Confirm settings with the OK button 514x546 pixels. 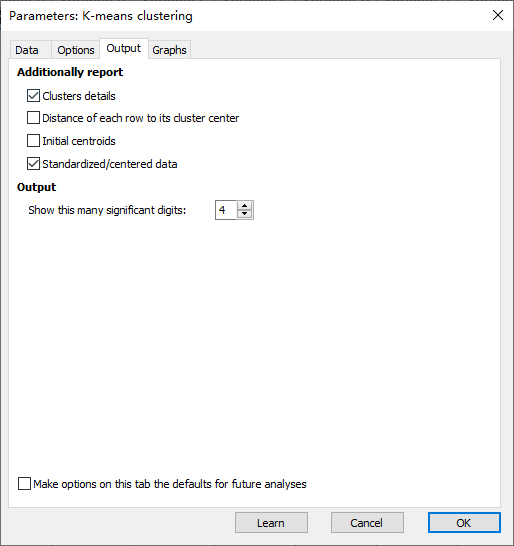464,523
